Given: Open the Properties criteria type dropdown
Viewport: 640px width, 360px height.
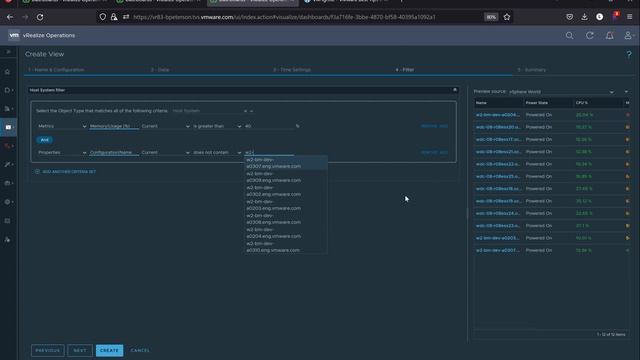Looking at the screenshot, I should tap(62, 152).
